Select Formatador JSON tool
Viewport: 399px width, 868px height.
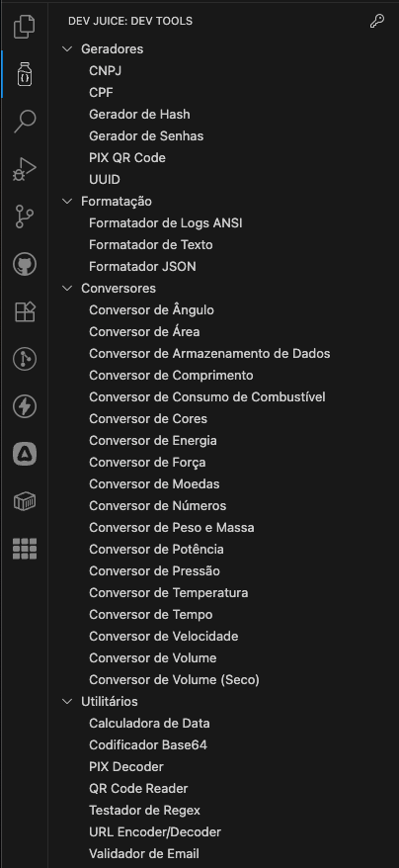[142, 266]
